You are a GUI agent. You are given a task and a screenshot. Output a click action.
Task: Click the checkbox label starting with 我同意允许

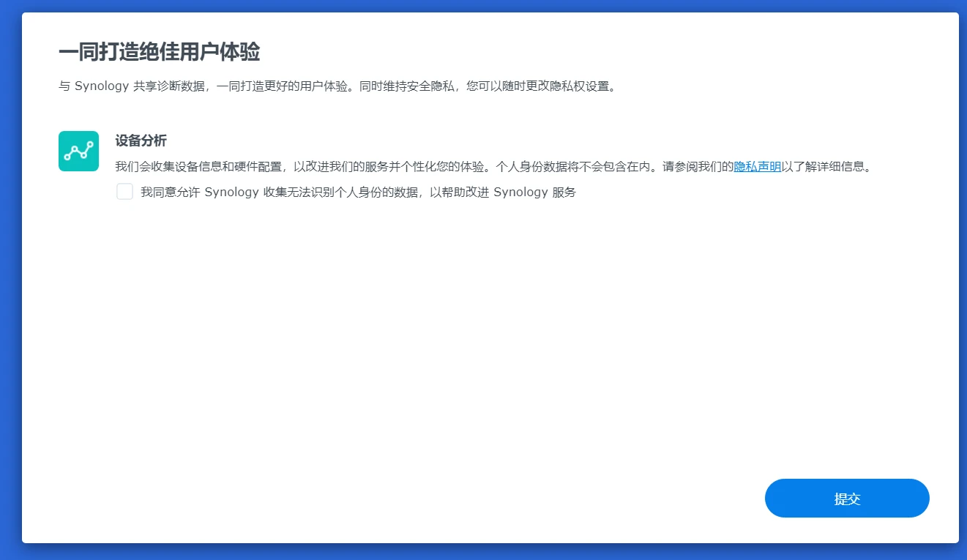click(357, 193)
